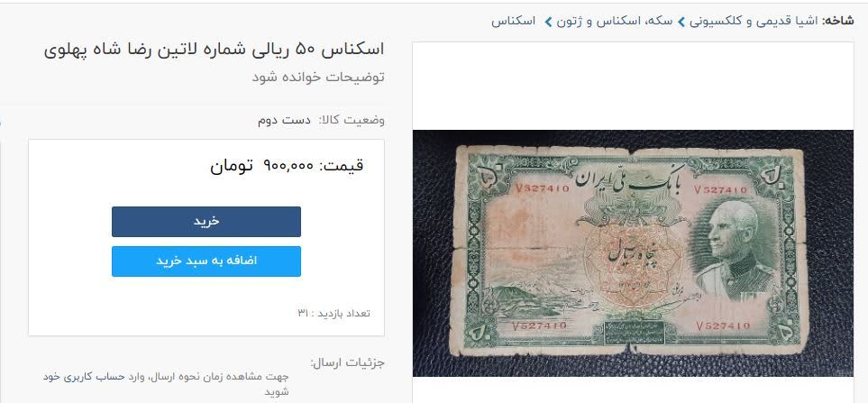Click product title اسکناس ۵۰ ریالی
This screenshot has width=868, height=403.
[214, 50]
